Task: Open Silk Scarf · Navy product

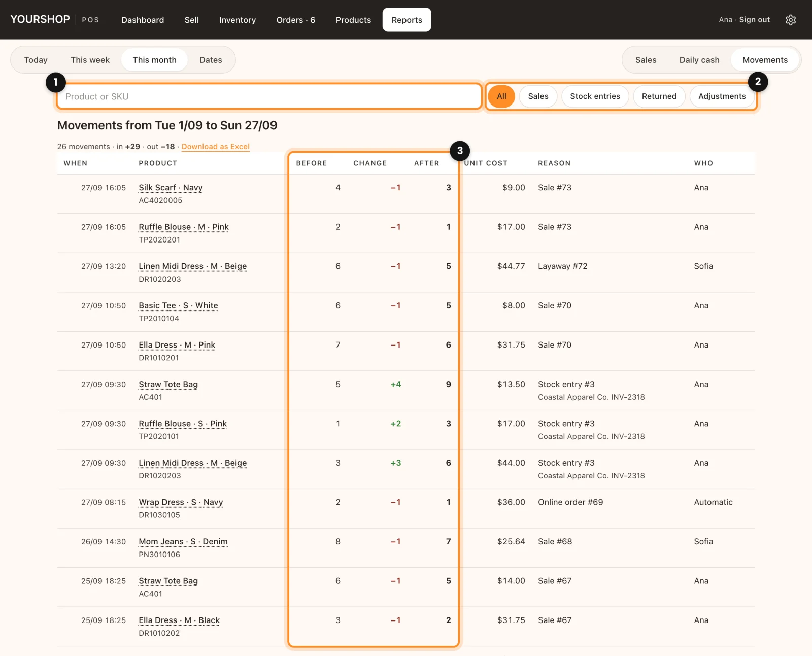Action: [171, 188]
